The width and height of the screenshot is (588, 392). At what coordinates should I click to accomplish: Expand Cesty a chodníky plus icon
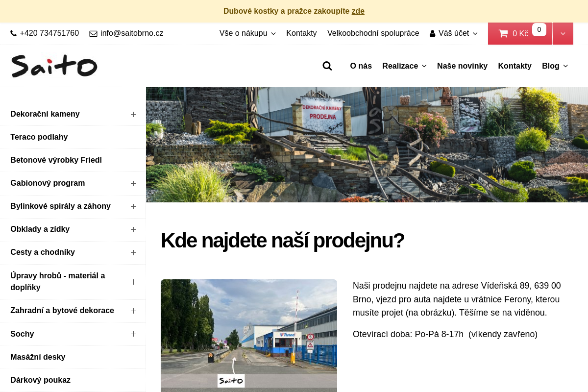click(133, 252)
